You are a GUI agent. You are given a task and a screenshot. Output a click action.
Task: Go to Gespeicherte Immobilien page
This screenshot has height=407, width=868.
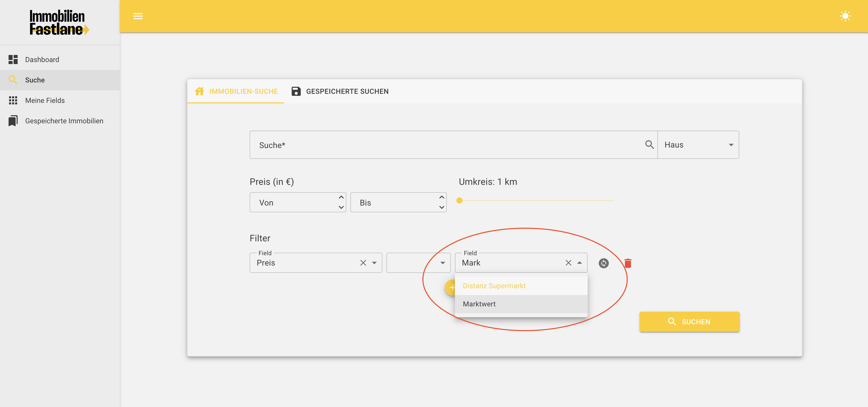(64, 121)
